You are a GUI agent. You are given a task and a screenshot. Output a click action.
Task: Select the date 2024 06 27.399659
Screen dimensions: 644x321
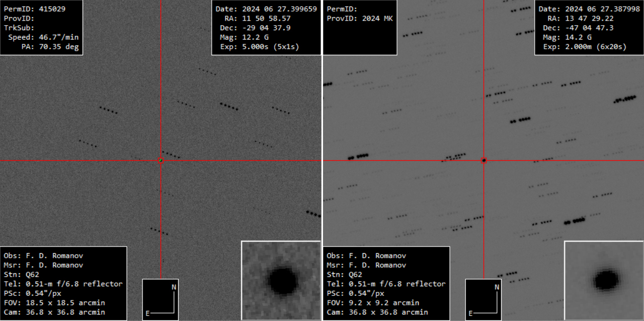279,9
